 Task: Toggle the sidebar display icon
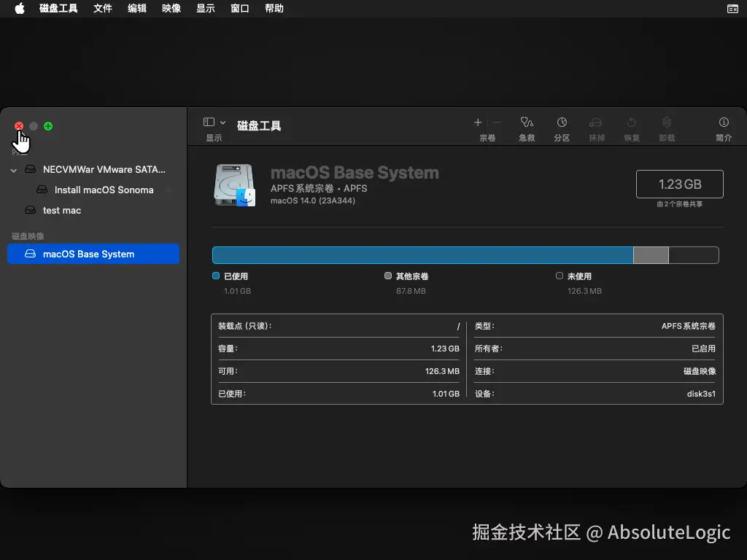coord(209,122)
